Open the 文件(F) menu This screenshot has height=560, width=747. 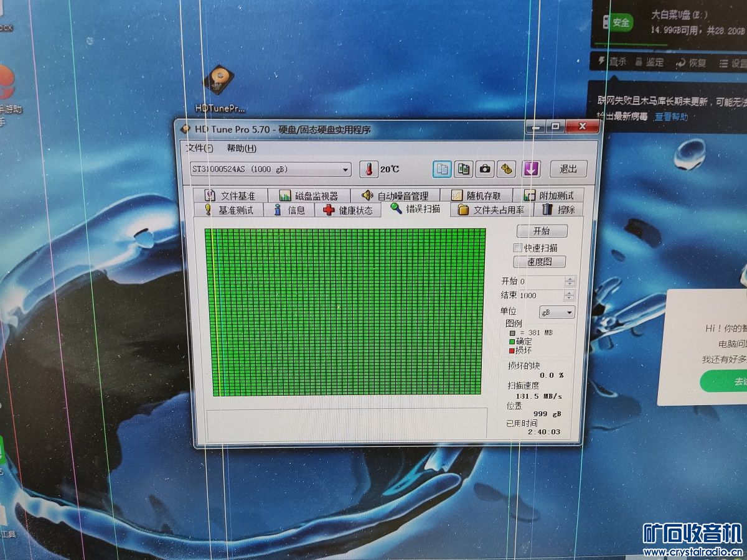pos(200,148)
